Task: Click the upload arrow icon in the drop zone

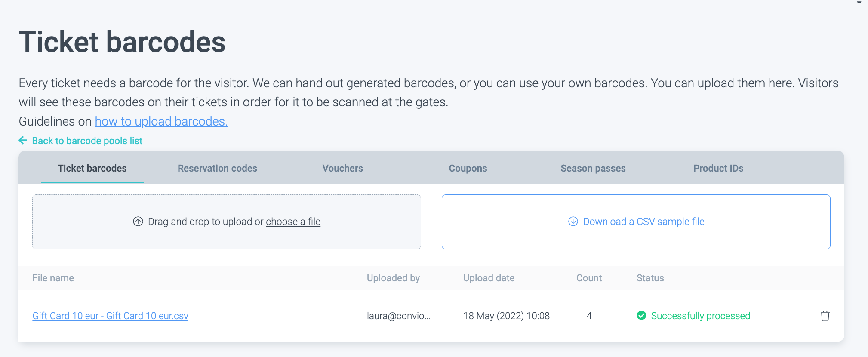Action: pos(138,222)
